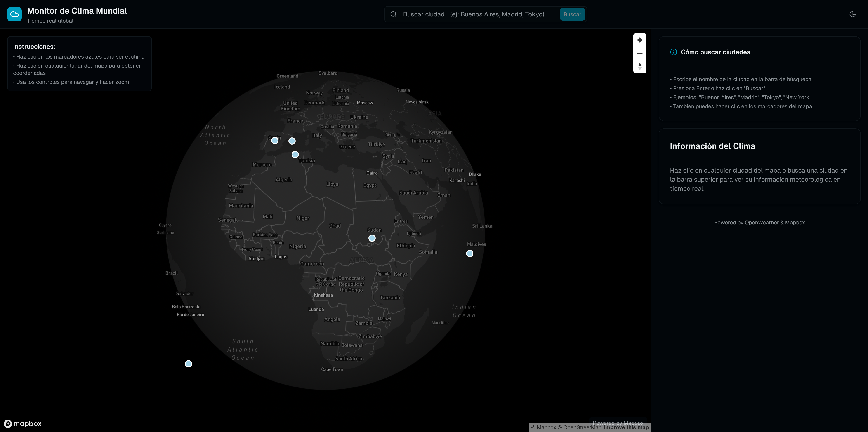
Task: Click the map zoom in button
Action: (x=639, y=40)
